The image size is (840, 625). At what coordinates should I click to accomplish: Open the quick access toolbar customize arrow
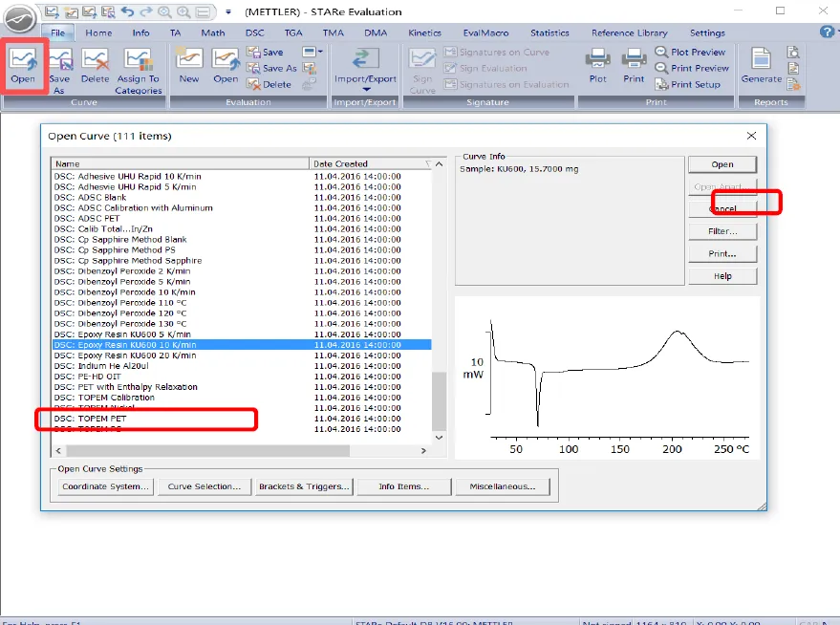tap(228, 11)
